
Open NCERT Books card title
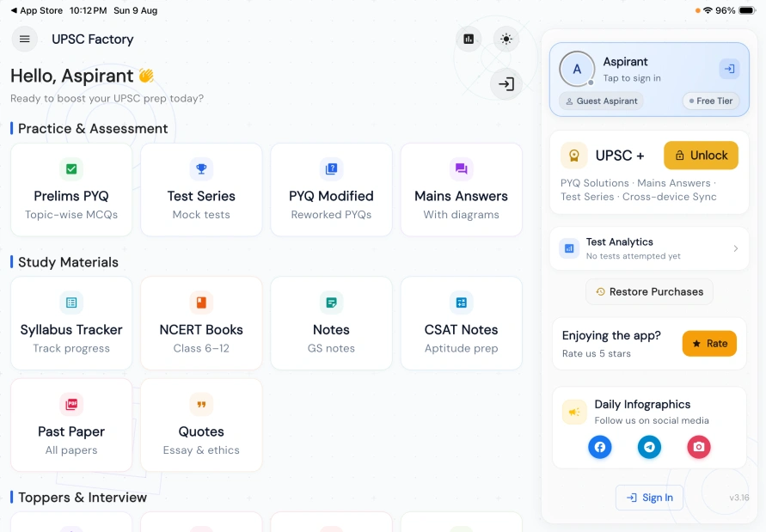201,330
